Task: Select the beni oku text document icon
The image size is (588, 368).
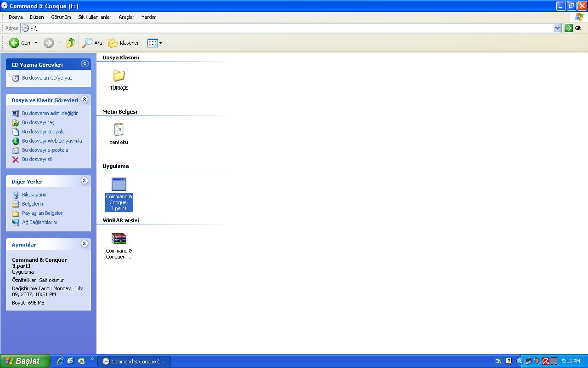Action: [x=119, y=130]
